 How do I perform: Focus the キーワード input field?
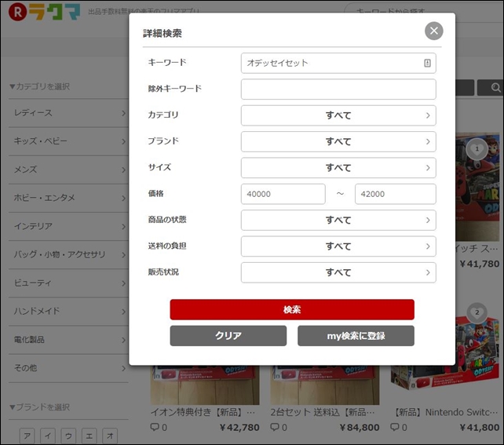click(x=338, y=63)
